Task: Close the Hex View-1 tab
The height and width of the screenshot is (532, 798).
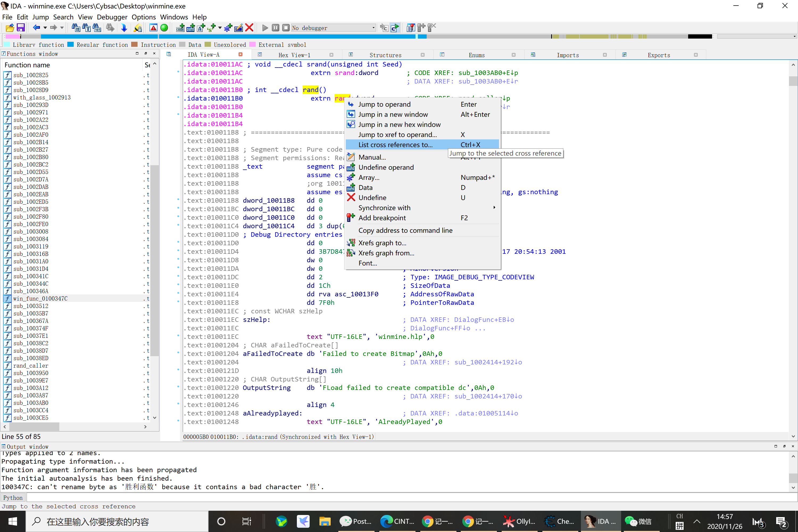Action: (x=331, y=55)
